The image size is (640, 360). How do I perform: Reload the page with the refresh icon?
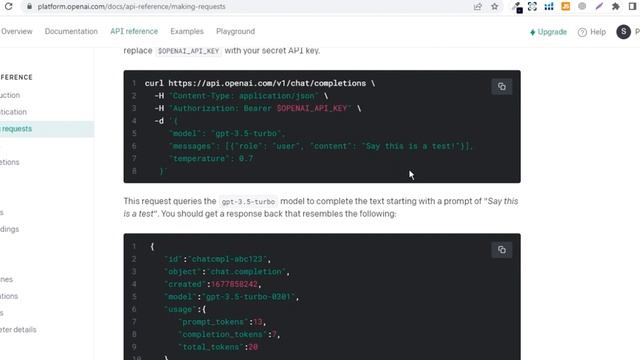pyautogui.click(x=8, y=7)
